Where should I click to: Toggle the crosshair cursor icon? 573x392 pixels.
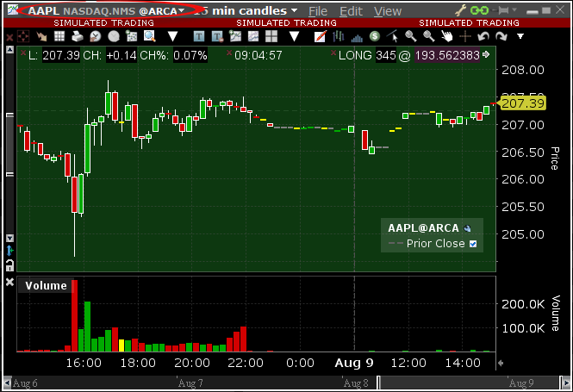tap(465, 36)
